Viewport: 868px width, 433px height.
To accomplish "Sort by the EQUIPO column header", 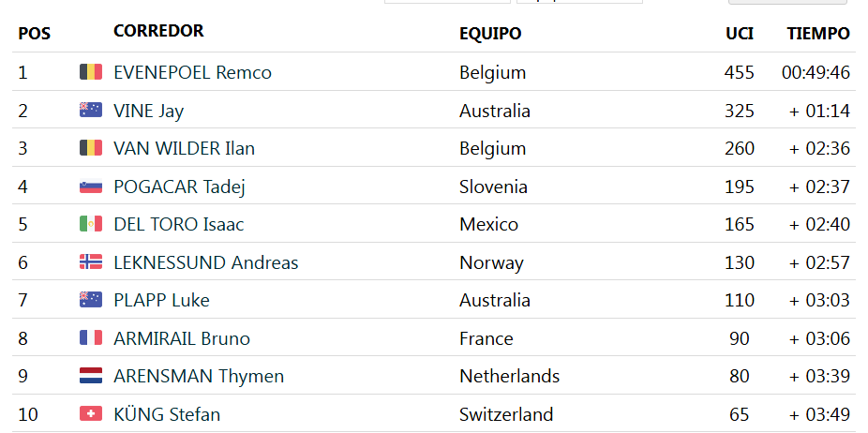I will [490, 33].
